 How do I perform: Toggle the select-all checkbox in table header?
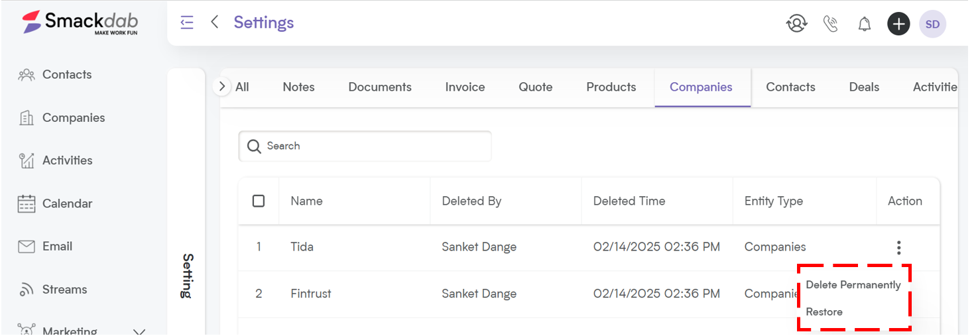[259, 201]
